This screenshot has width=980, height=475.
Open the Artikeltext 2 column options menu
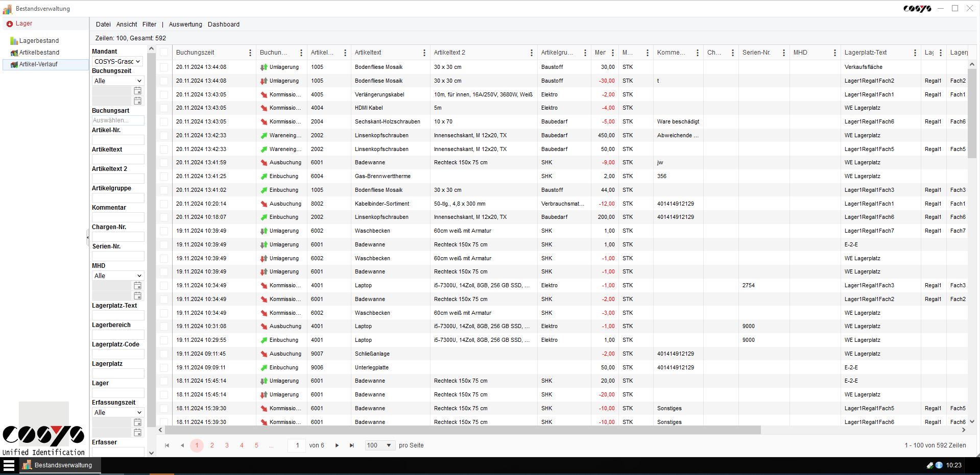coord(532,53)
